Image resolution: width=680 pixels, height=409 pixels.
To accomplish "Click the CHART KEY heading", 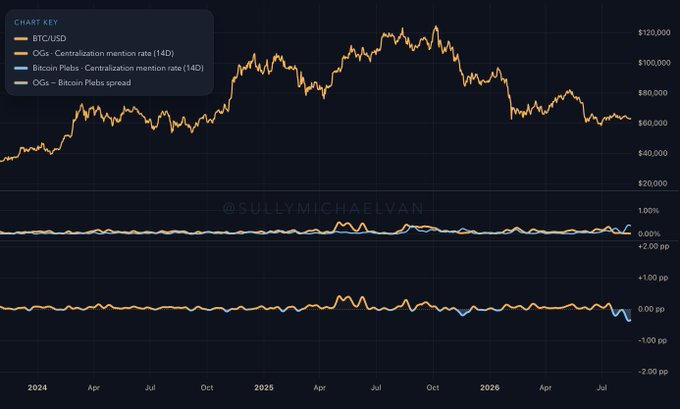I will tap(36, 23).
